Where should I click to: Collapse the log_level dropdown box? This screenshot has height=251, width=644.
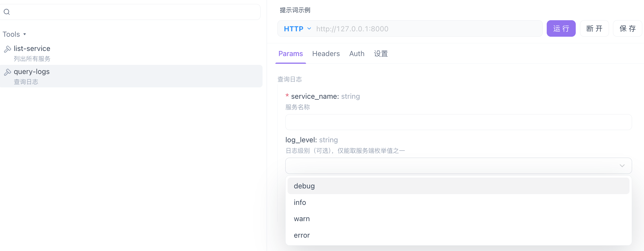(x=459, y=166)
